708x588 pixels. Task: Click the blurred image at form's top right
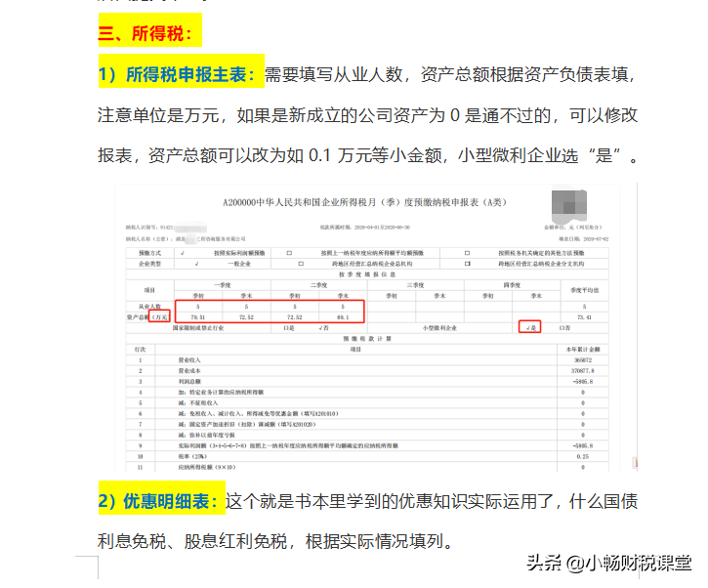click(569, 205)
